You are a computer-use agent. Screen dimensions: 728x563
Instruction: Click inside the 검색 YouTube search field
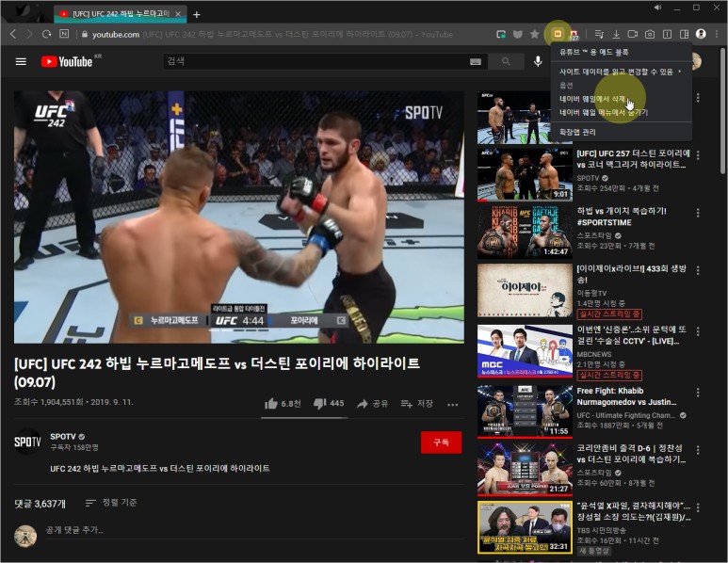point(315,61)
